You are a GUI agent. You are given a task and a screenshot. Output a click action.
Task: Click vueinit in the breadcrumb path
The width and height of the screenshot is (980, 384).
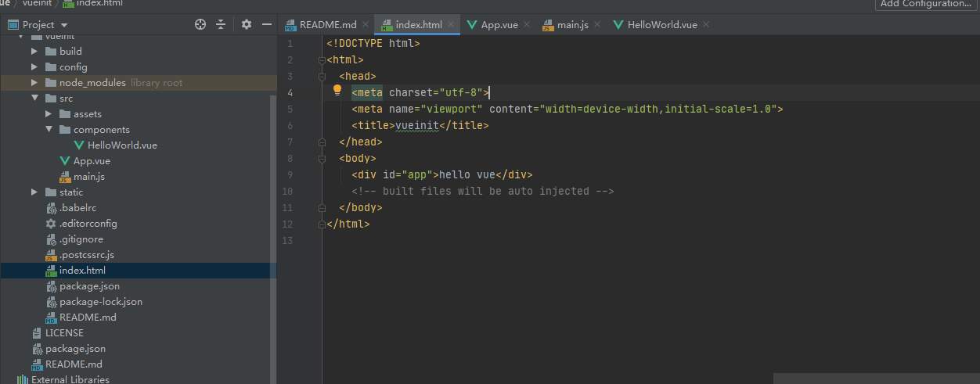pos(37,3)
